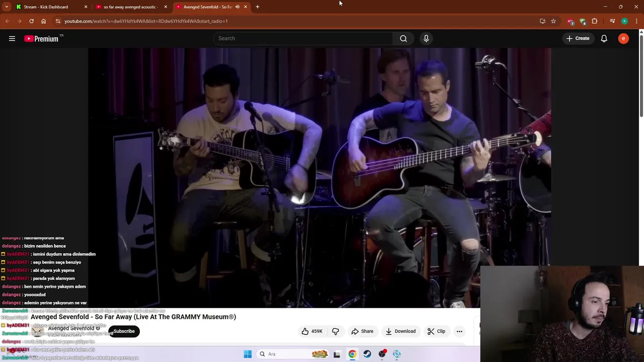644x362 pixels.
Task: Go back in browser history
Action: click(x=7, y=21)
